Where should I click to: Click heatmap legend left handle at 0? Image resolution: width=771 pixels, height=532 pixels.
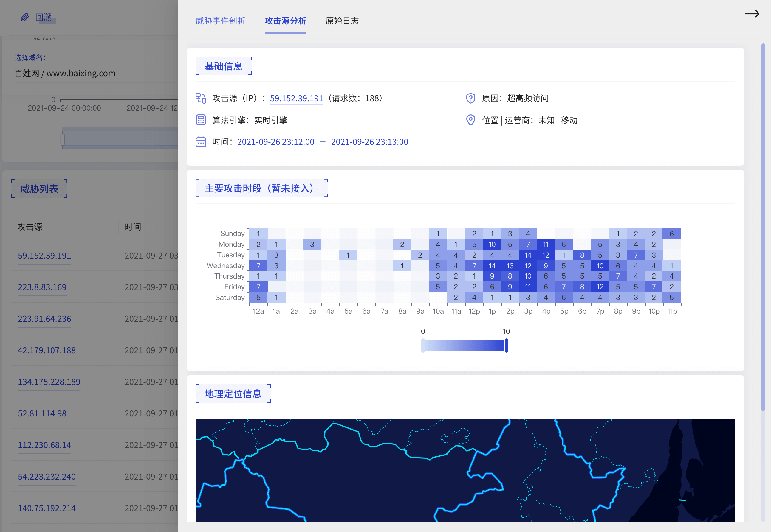(x=423, y=345)
